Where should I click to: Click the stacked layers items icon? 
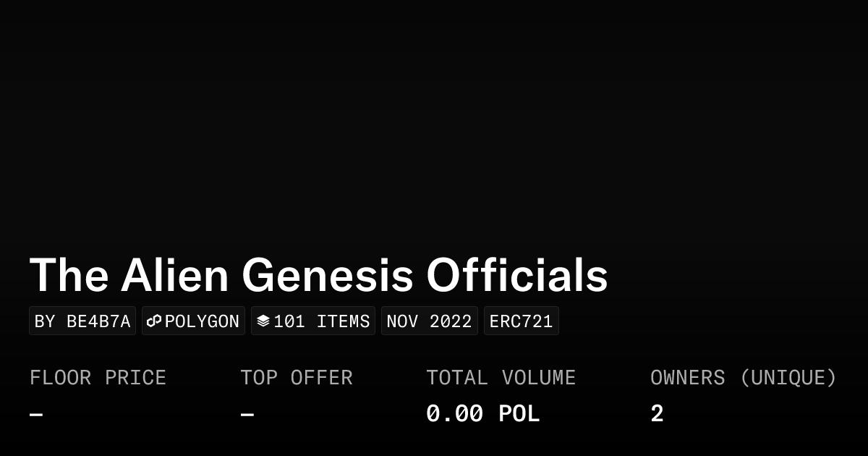pos(263,321)
